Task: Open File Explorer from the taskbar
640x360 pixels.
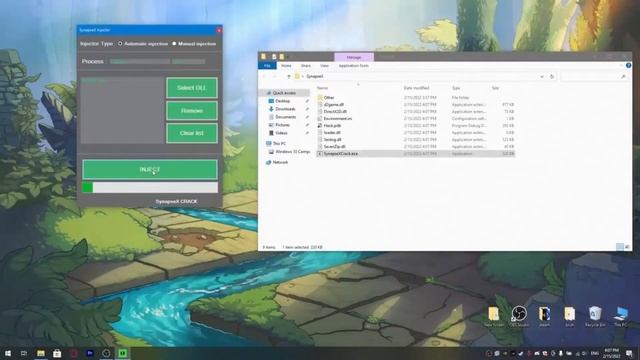Action: click(40, 353)
